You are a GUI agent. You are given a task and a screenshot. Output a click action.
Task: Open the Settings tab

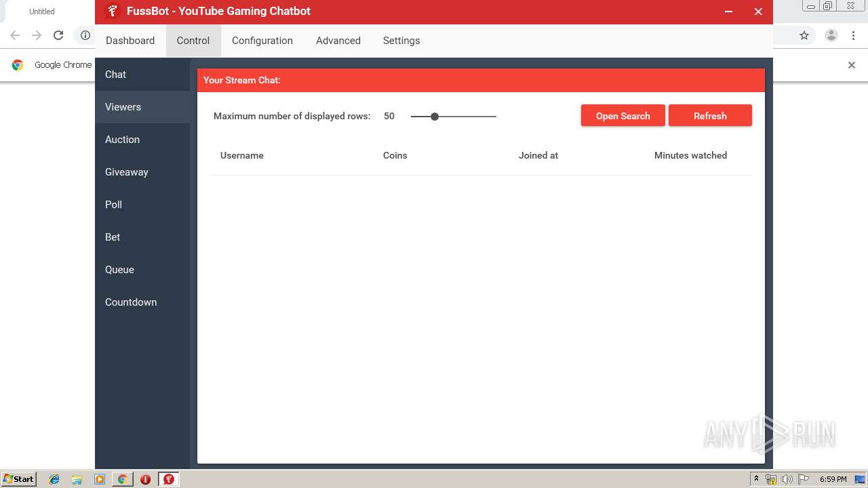pos(401,41)
